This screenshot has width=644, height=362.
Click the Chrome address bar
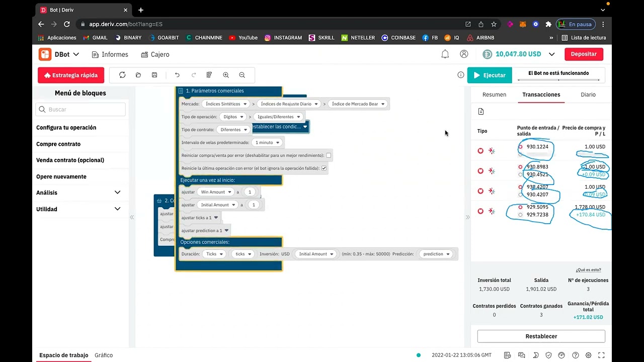pyautogui.click(x=272, y=24)
